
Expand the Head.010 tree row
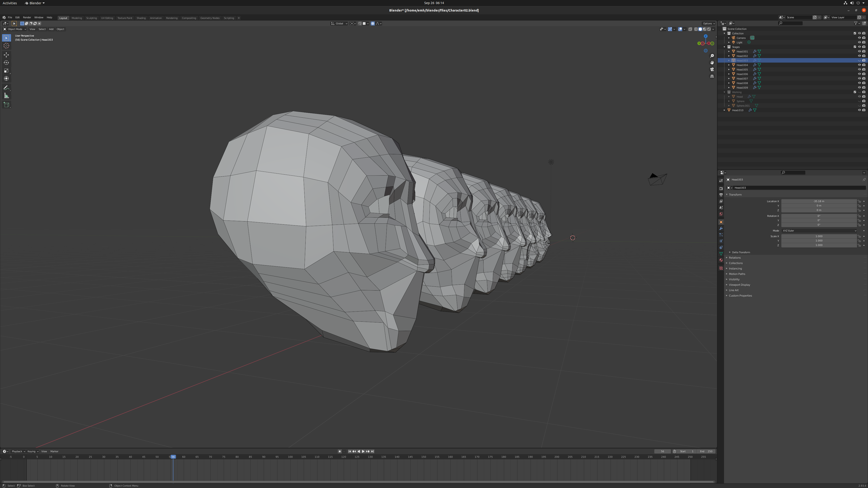pyautogui.click(x=724, y=110)
